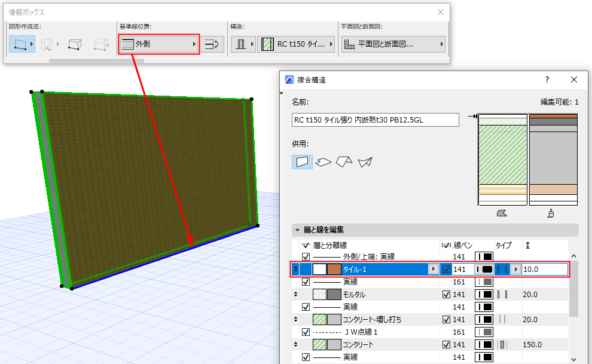Click the 名前 name input field
The height and width of the screenshot is (364, 592).
[376, 120]
